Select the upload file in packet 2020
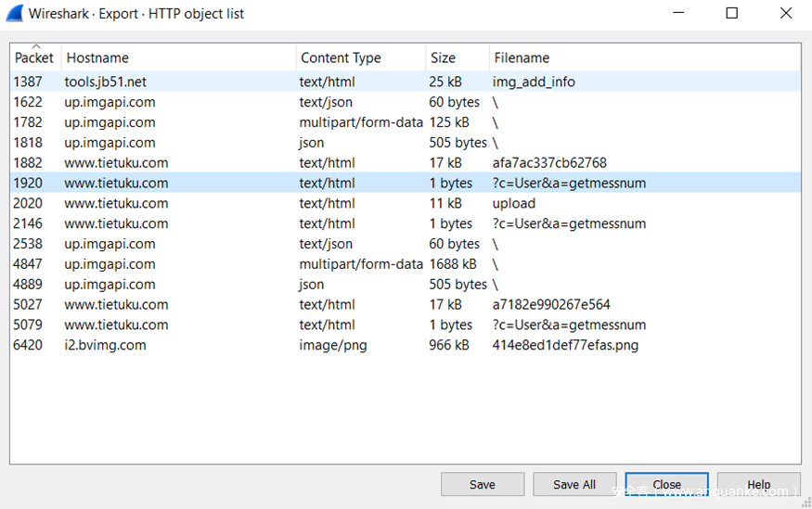 pyautogui.click(x=514, y=203)
